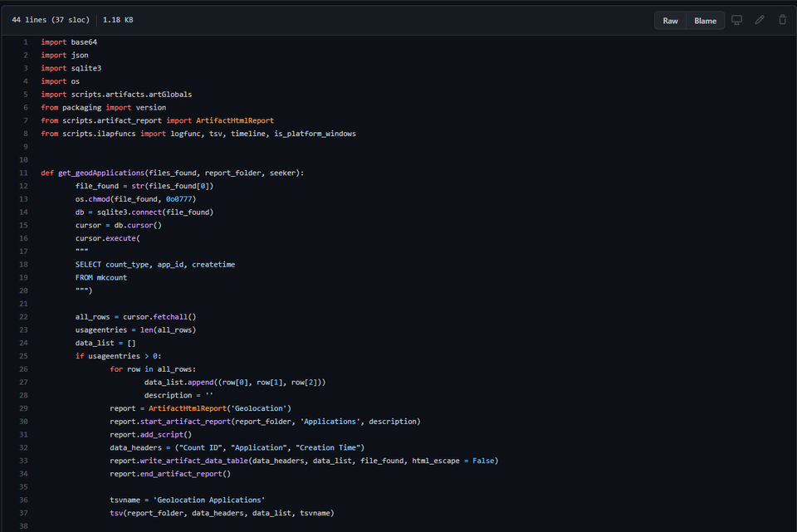Click 'usageentries = len(all_rows)' line
This screenshot has height=532, width=797.
click(x=135, y=329)
